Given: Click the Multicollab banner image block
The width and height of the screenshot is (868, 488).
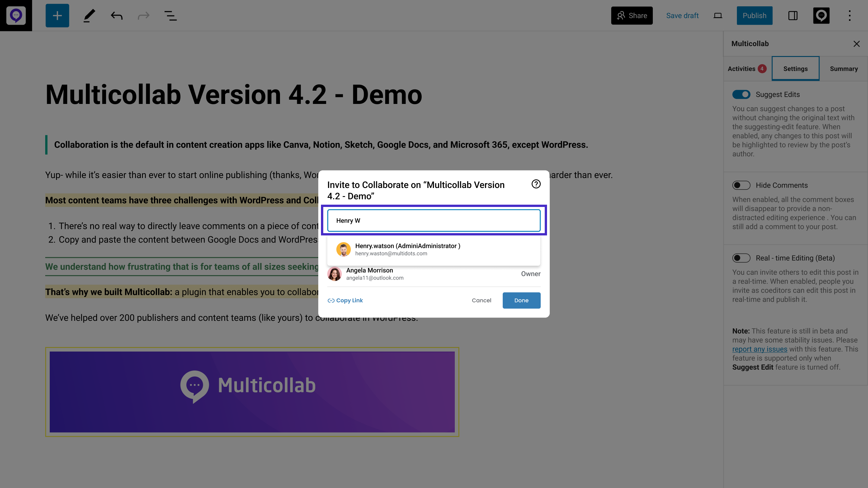Looking at the screenshot, I should pyautogui.click(x=252, y=392).
